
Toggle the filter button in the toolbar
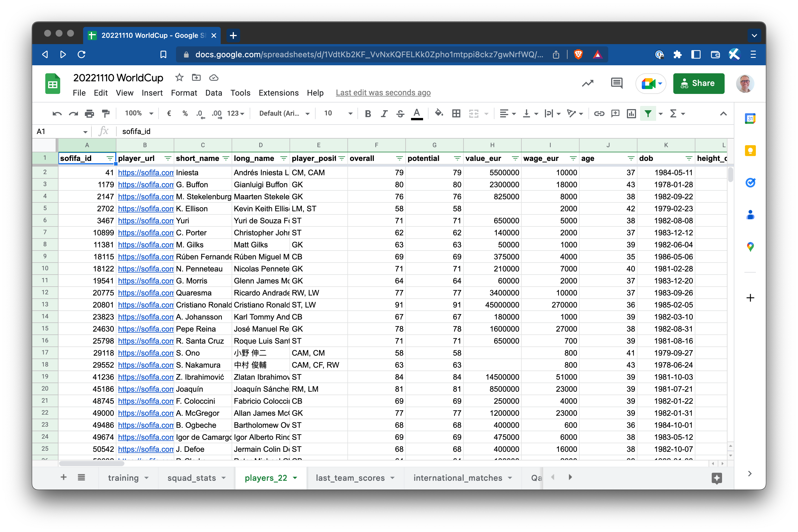tap(648, 113)
